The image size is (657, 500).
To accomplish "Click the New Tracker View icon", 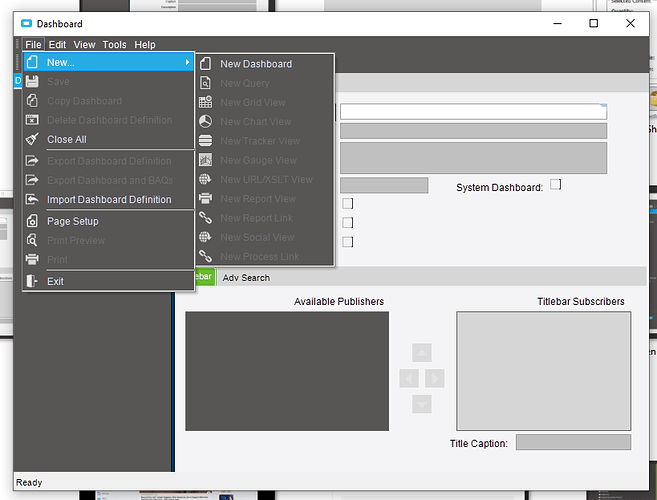I will [x=205, y=140].
